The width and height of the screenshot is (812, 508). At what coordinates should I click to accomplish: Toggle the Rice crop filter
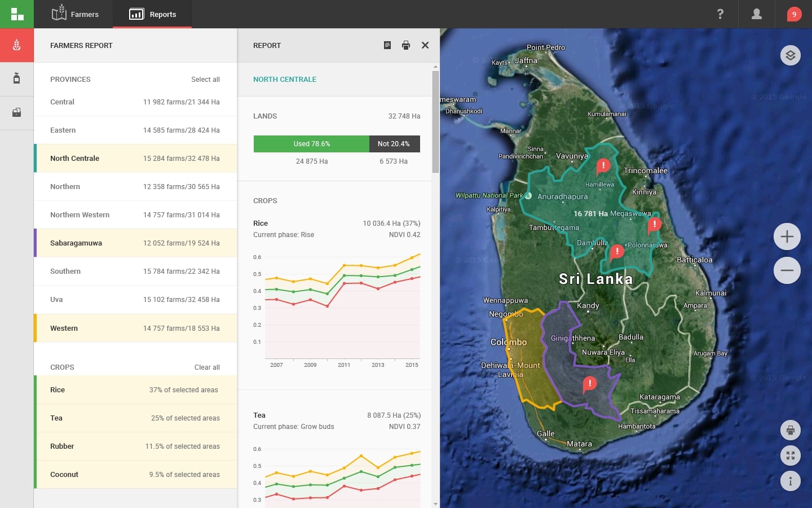pos(135,390)
